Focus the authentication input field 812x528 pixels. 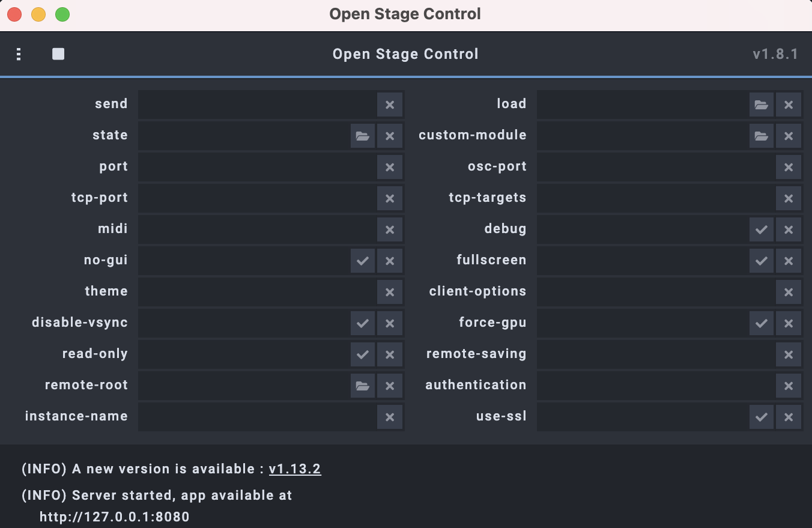656,386
